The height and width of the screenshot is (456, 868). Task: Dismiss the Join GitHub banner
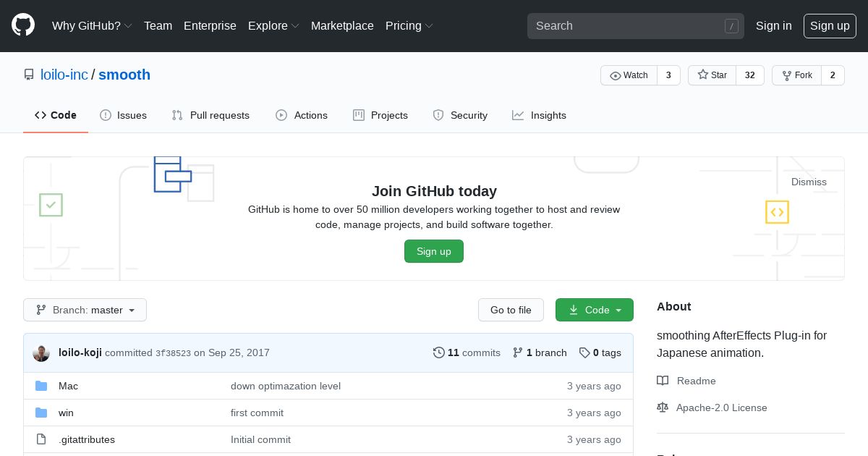point(809,182)
